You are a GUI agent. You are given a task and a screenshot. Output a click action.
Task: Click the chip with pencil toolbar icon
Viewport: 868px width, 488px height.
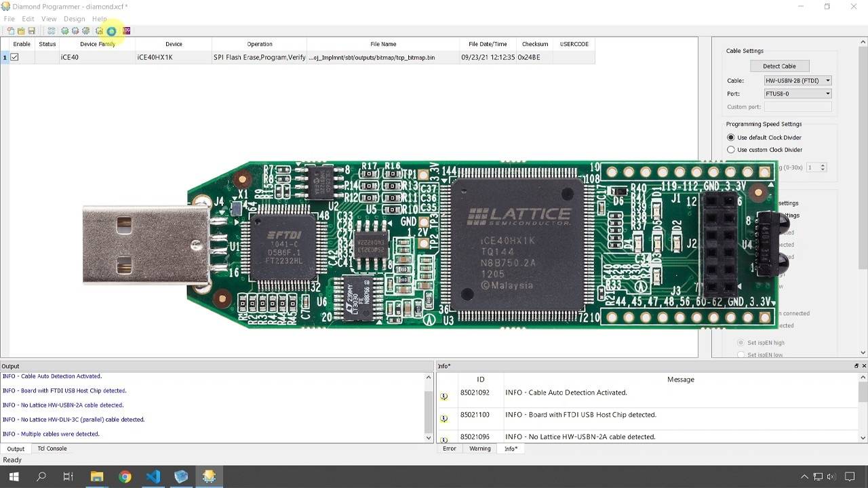(x=100, y=31)
